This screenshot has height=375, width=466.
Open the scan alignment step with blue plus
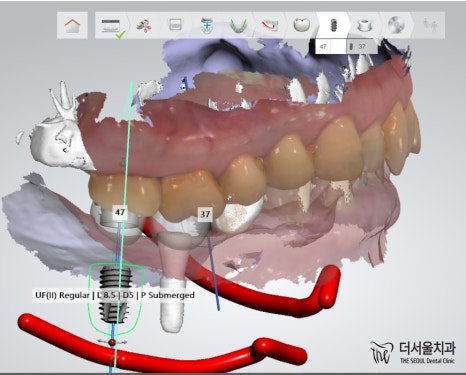click(x=207, y=25)
